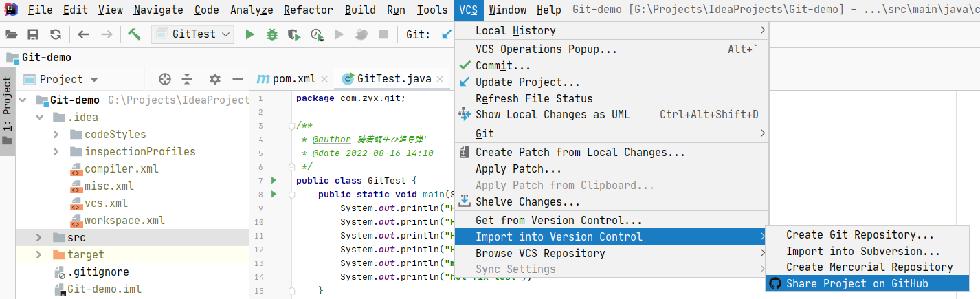
Task: Expand the codeStyles folder
Action: pyautogui.click(x=56, y=134)
